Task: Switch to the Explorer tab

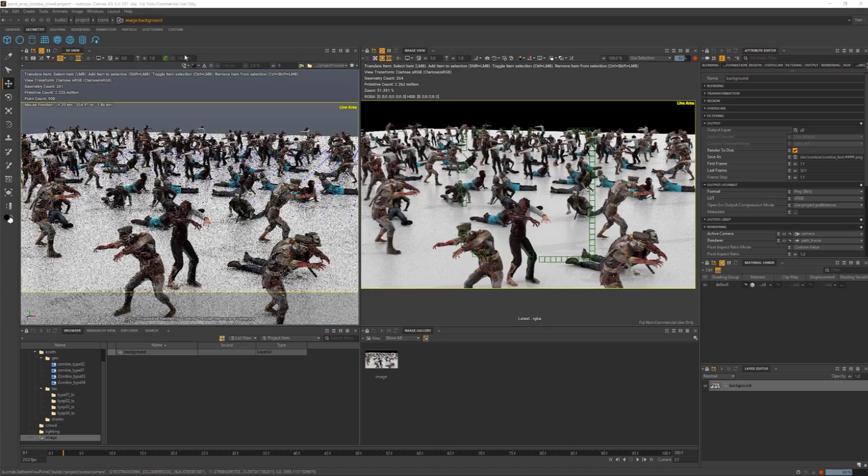Action: 129,331
